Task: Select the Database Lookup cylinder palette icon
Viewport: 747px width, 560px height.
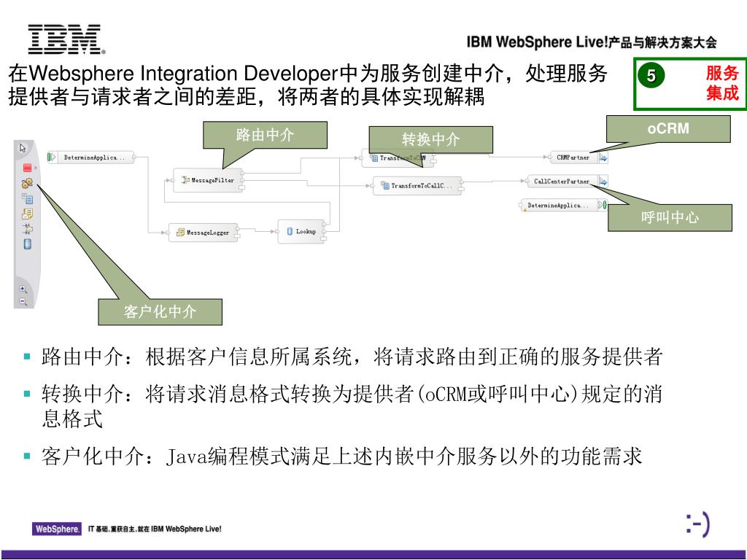Action: click(x=27, y=244)
